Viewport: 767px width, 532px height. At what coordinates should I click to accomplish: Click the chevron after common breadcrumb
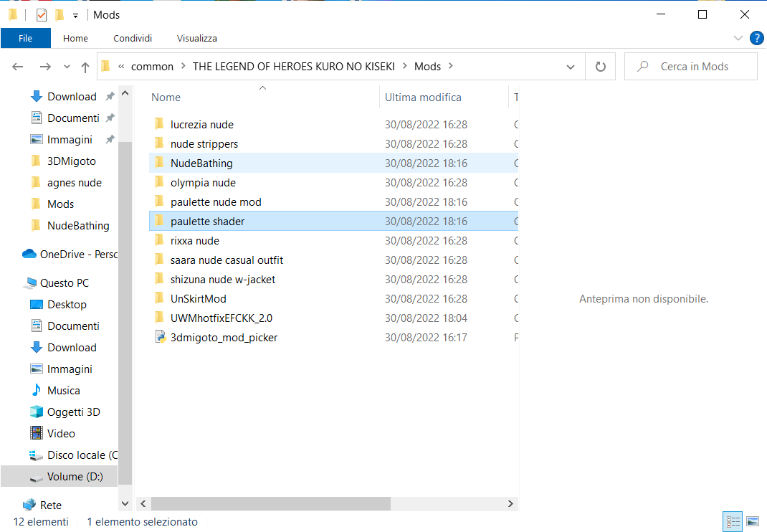(183, 66)
